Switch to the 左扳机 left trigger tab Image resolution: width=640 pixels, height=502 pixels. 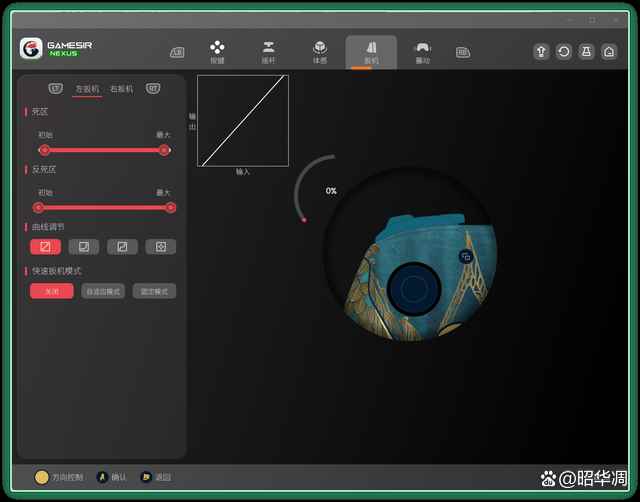click(x=87, y=89)
